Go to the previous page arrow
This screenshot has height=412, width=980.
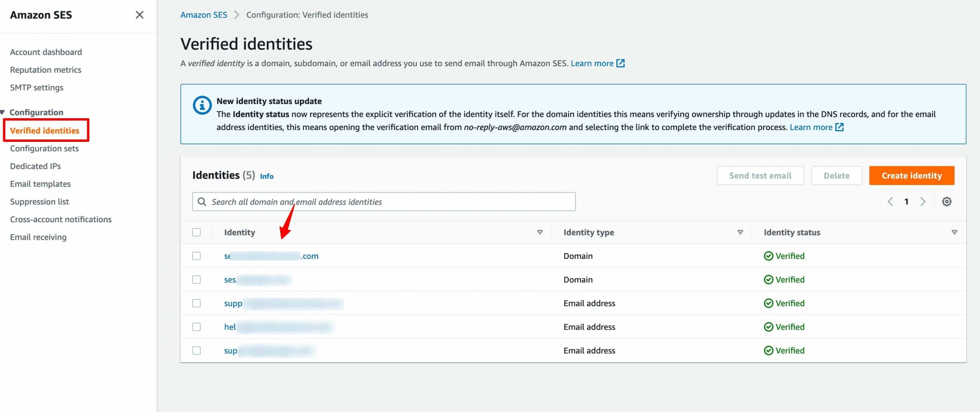(x=890, y=202)
